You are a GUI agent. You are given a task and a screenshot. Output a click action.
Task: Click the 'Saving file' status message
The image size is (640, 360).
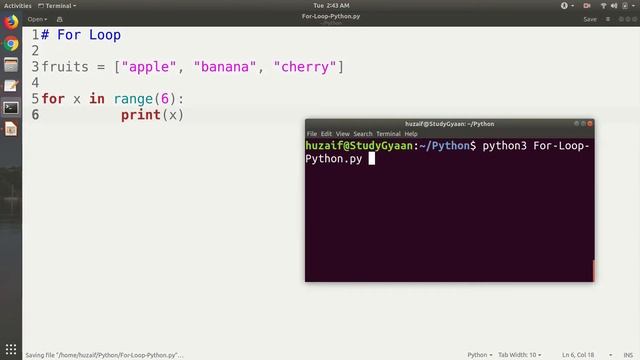[104, 355]
